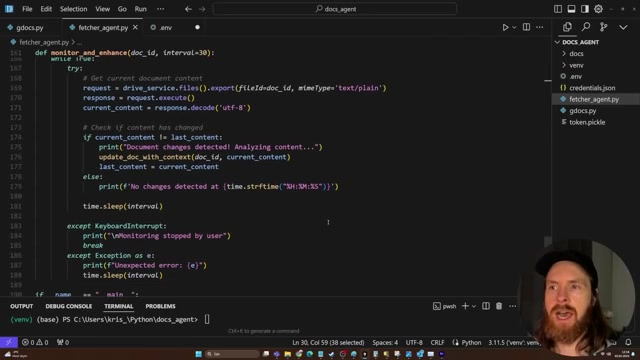Open the Explorer files view icon
The width and height of the screenshot is (640, 360).
click(x=567, y=27)
